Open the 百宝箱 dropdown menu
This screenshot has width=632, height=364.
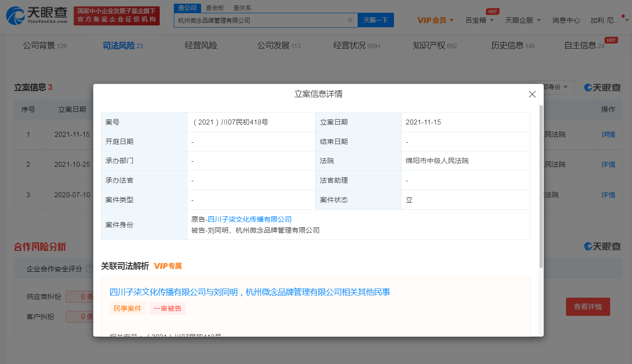tap(480, 20)
